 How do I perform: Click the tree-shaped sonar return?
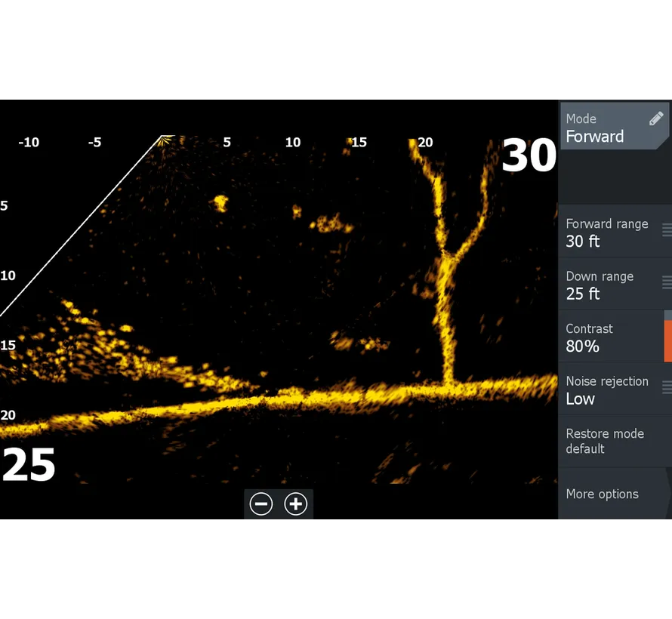coord(448,261)
